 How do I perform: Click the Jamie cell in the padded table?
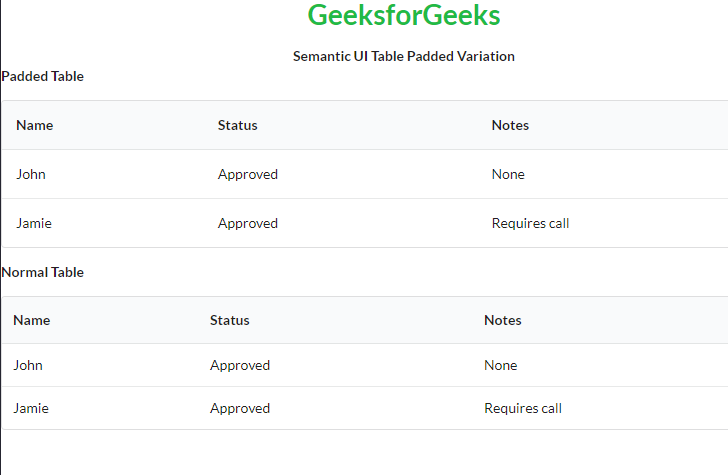[34, 223]
